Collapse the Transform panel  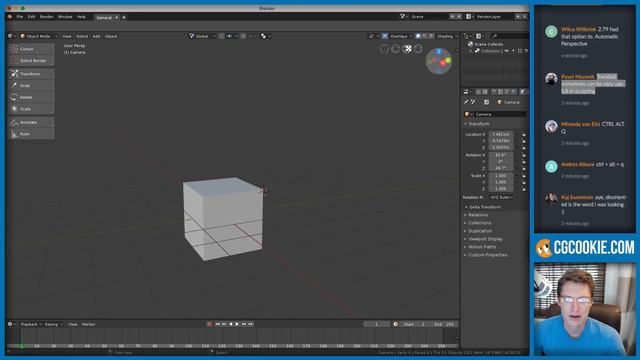click(479, 124)
